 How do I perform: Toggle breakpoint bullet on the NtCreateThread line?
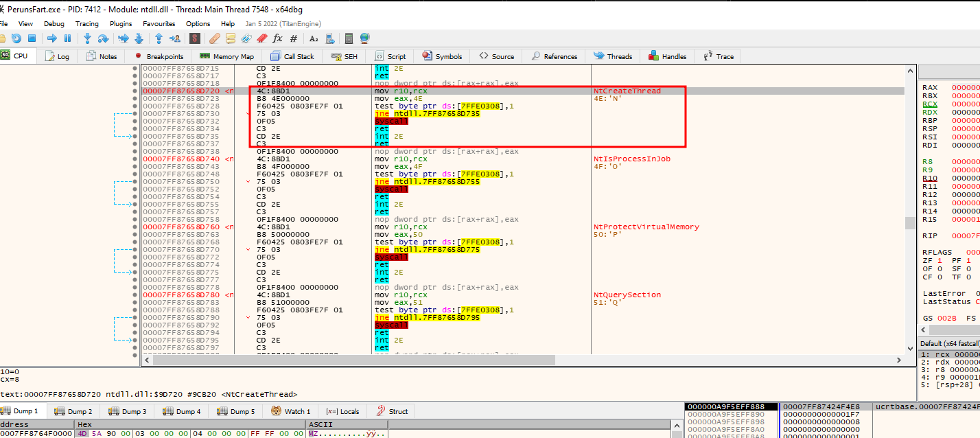pyautogui.click(x=135, y=91)
